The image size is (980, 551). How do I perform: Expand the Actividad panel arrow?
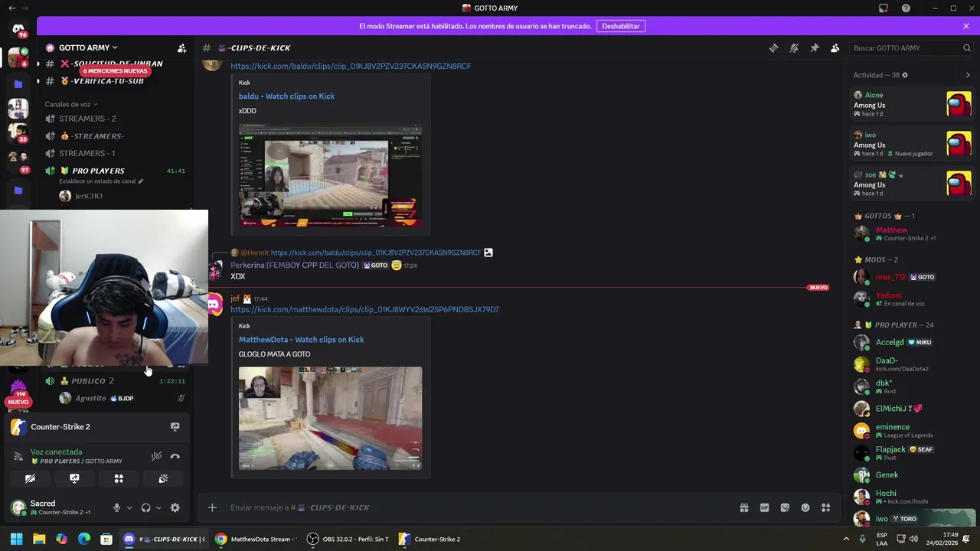click(968, 75)
